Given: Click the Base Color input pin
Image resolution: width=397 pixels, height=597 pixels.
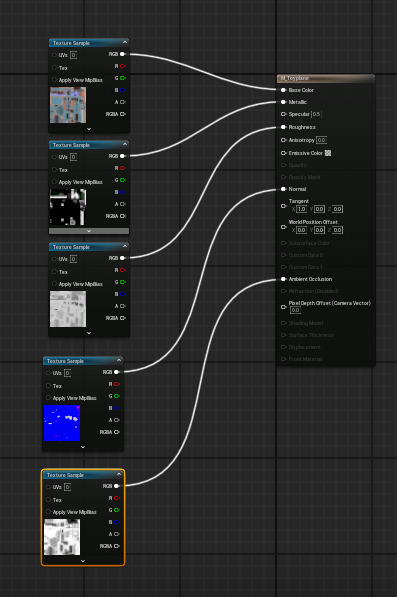Looking at the screenshot, I should (283, 90).
